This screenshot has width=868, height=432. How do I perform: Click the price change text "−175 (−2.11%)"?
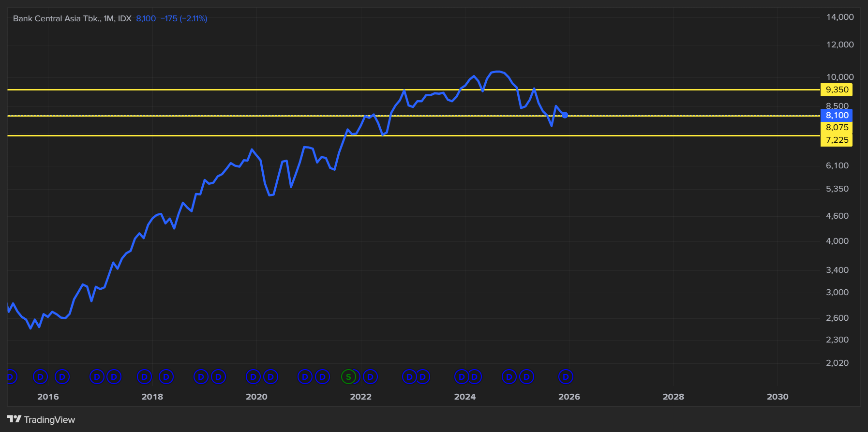(x=184, y=18)
